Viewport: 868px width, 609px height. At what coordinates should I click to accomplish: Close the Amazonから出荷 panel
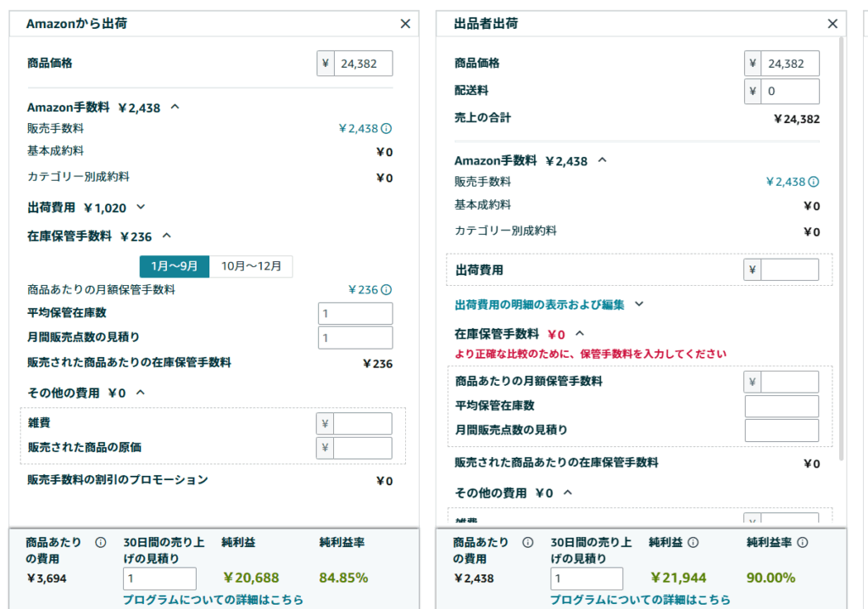click(405, 24)
